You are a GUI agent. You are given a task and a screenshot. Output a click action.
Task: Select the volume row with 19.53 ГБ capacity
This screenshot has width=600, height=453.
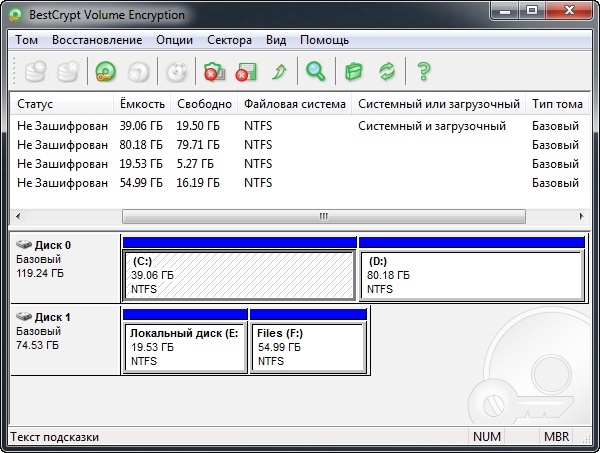pos(140,164)
